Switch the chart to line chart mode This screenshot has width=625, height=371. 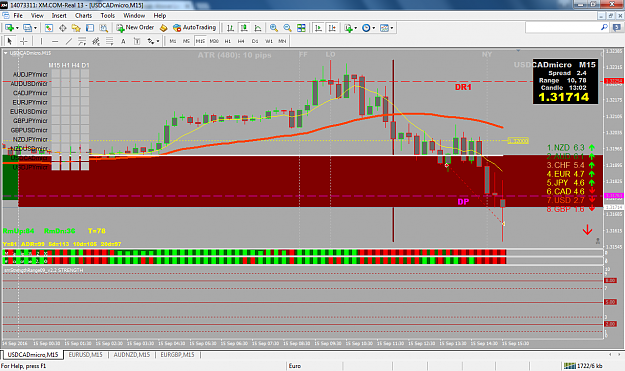(x=258, y=28)
